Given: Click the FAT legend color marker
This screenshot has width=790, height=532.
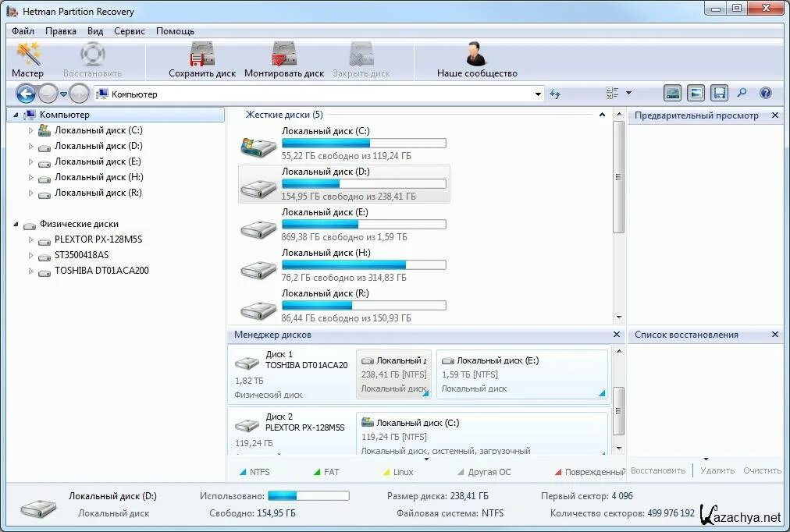Looking at the screenshot, I should coord(317,472).
